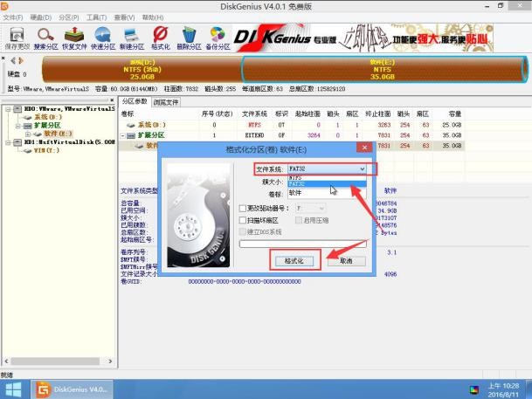Launch the Recover Files tool
The image size is (532, 399).
click(74, 38)
